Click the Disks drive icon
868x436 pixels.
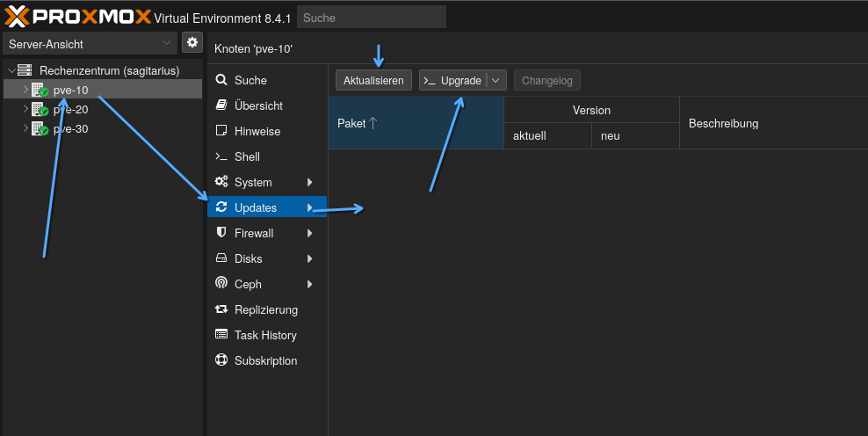(221, 258)
